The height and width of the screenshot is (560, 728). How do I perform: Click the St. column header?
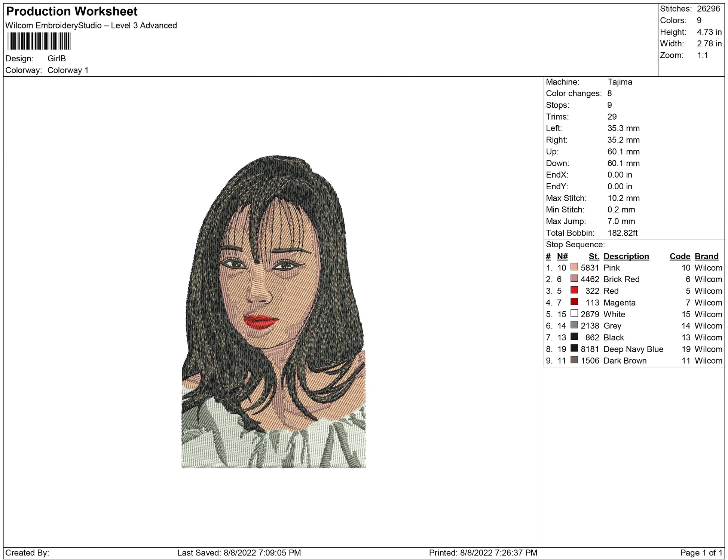click(x=594, y=256)
